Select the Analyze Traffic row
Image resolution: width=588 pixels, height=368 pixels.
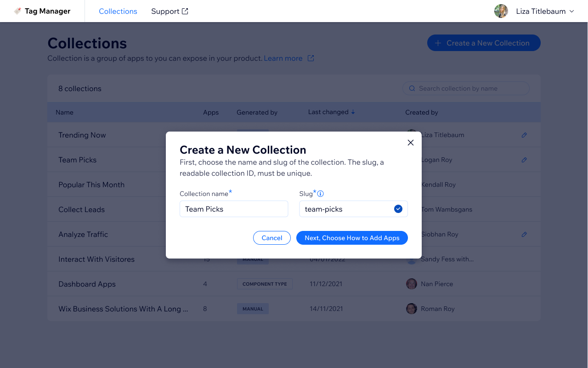click(83, 235)
